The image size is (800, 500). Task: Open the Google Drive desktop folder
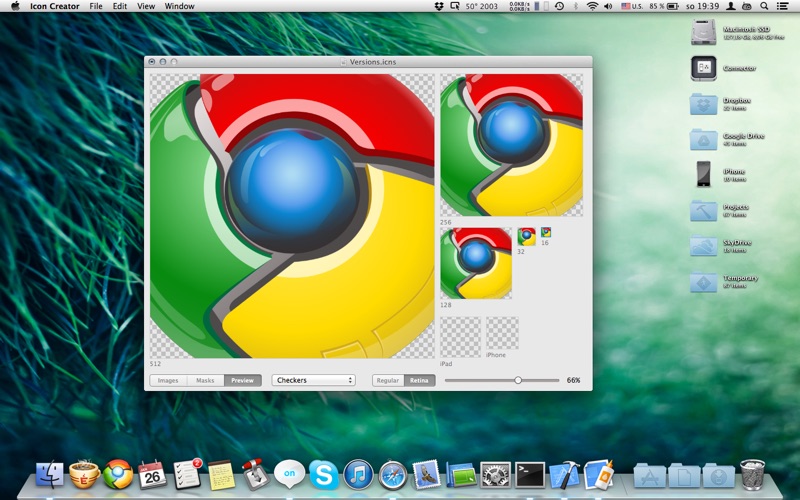pyautogui.click(x=704, y=139)
